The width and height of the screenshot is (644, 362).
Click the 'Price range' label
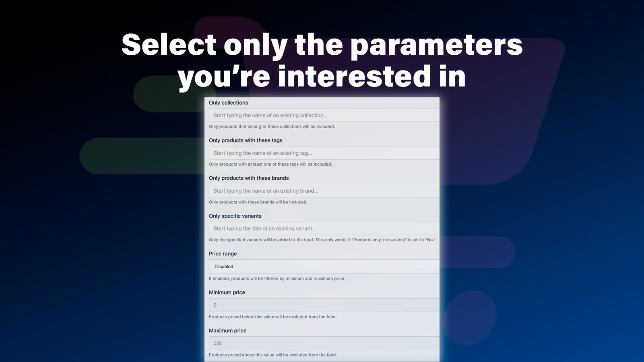tap(223, 254)
